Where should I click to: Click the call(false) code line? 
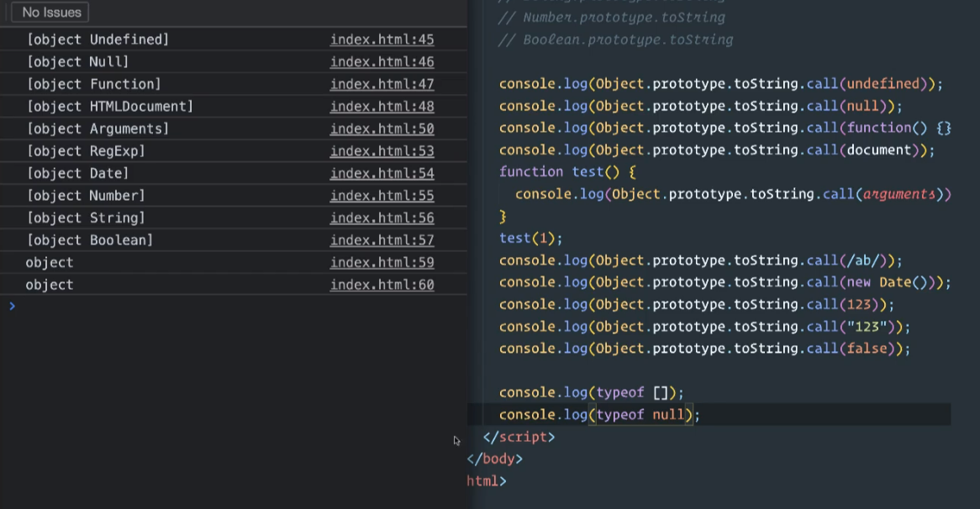point(705,349)
